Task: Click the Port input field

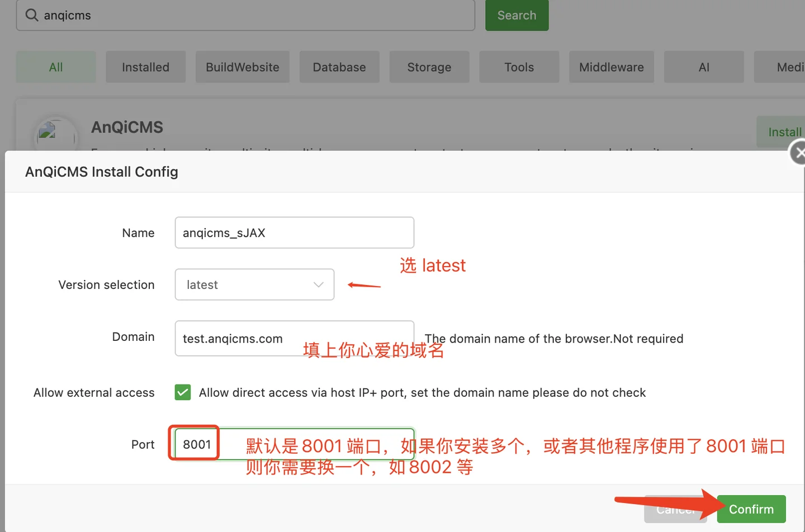Action: pyautogui.click(x=295, y=444)
